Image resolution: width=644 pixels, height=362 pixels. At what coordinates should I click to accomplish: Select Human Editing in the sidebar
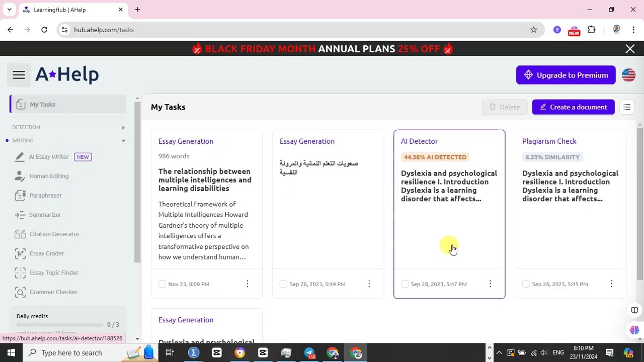[x=49, y=176]
